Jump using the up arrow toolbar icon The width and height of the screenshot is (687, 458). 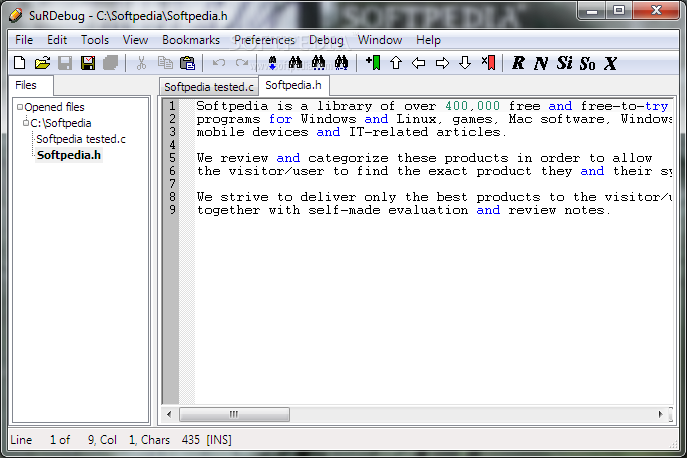(396, 63)
